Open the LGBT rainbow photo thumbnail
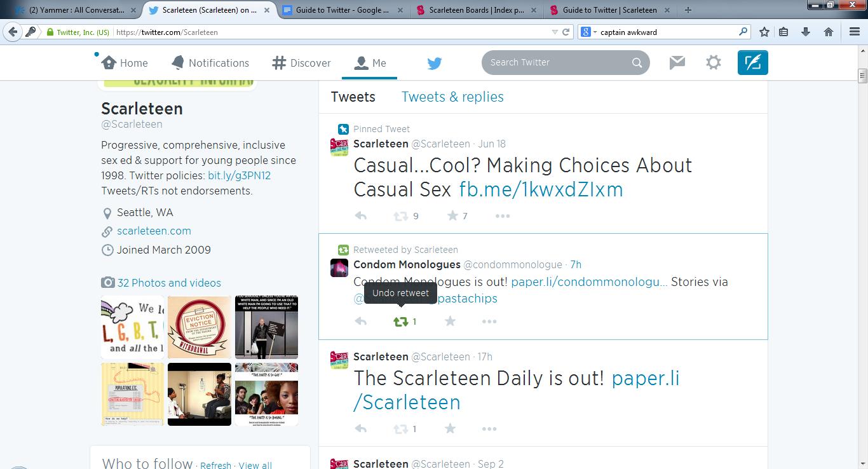The image size is (868, 469). 133,327
